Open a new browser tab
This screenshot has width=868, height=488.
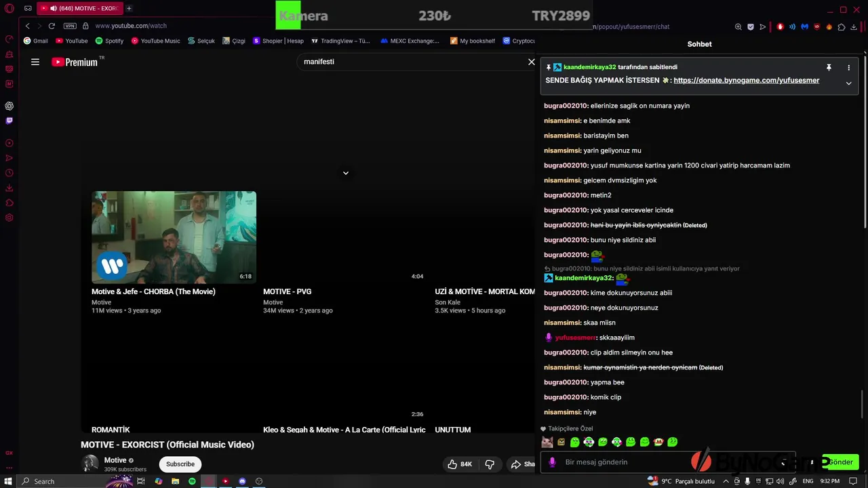click(x=129, y=8)
